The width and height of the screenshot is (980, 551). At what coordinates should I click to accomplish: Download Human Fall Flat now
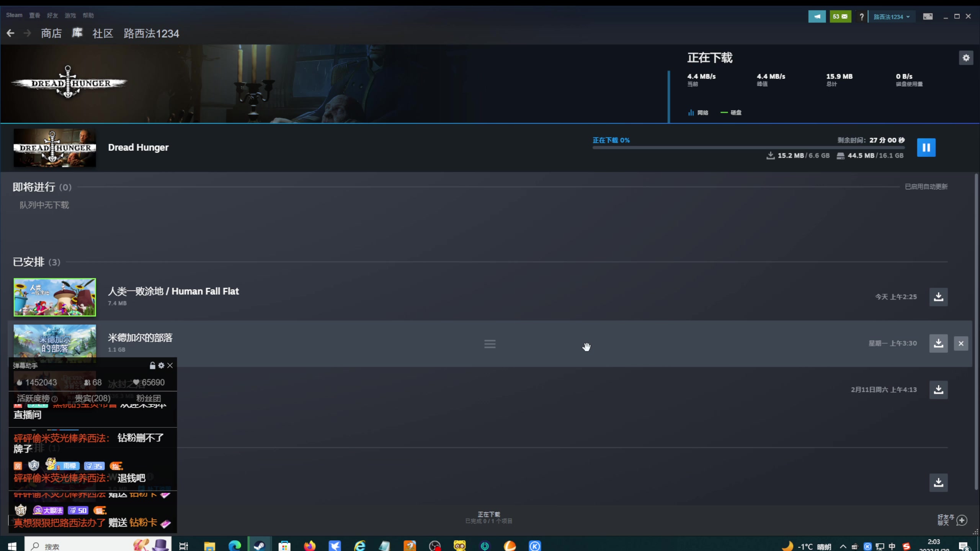click(x=938, y=297)
